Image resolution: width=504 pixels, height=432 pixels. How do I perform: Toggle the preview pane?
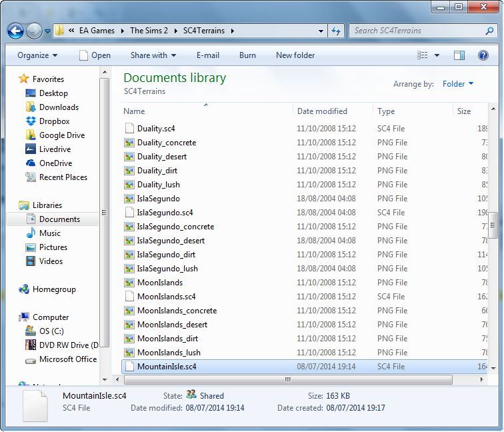click(459, 55)
